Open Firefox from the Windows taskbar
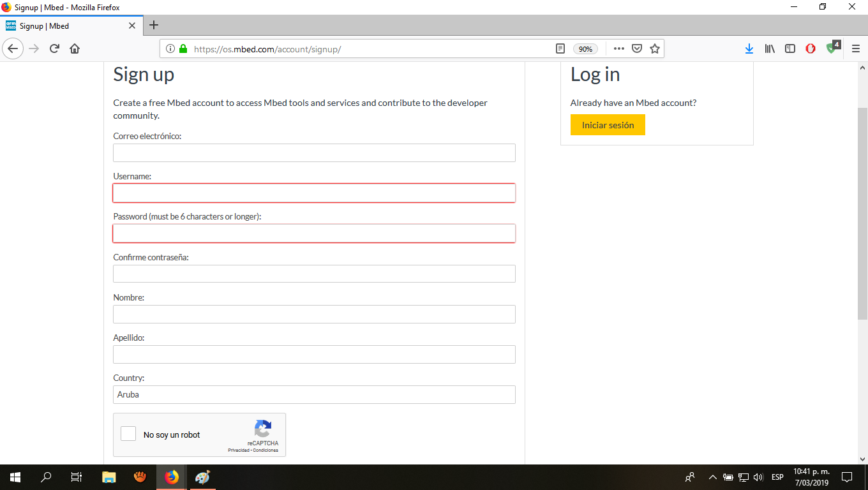This screenshot has width=868, height=490. point(172,477)
